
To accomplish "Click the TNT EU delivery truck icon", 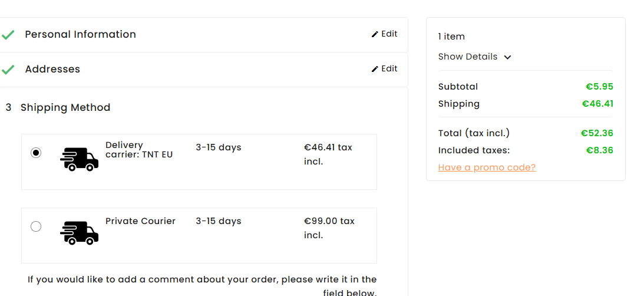I will 80,159.
